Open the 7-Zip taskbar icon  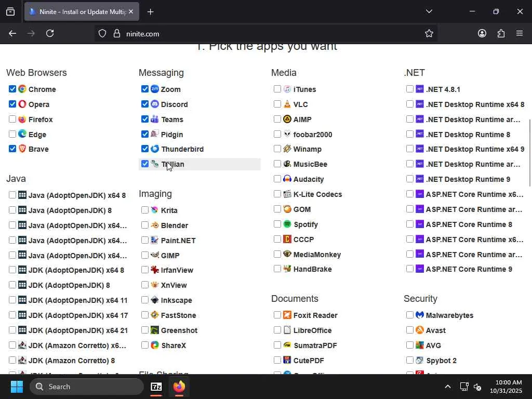point(156,387)
